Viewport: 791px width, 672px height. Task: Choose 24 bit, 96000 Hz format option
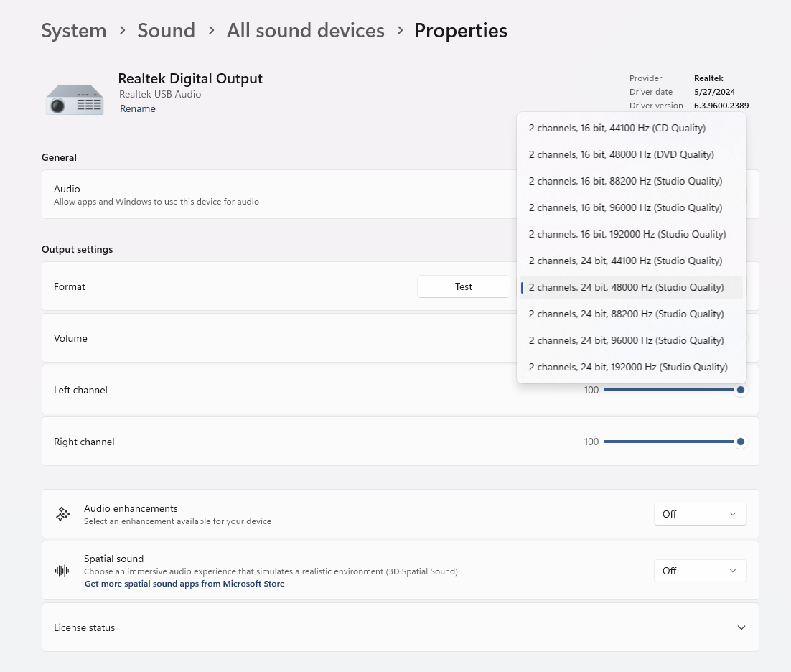tap(626, 340)
